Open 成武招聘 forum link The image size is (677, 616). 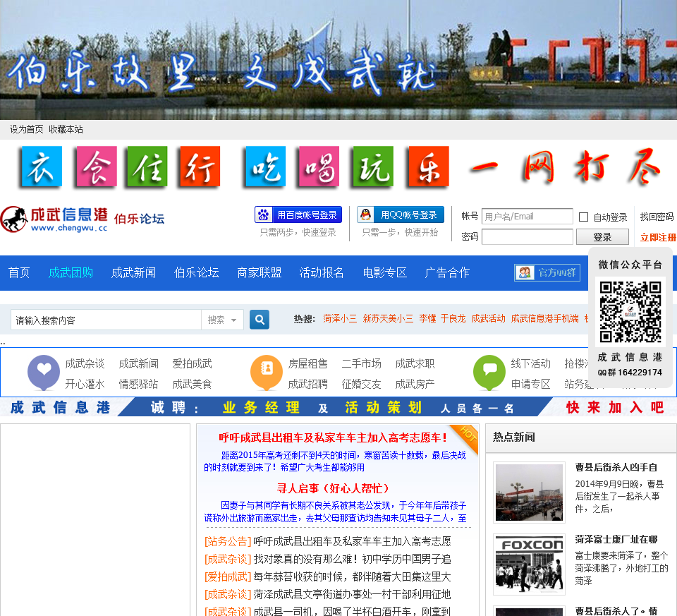point(308,384)
